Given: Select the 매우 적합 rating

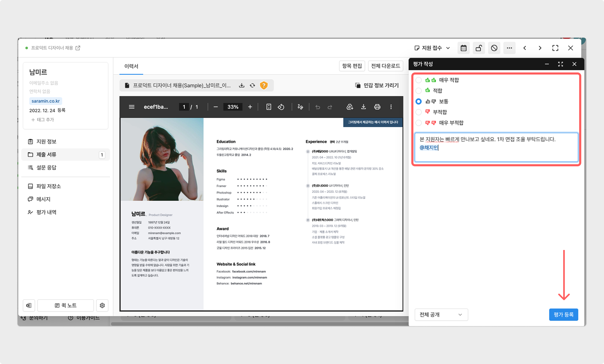Looking at the screenshot, I should (x=419, y=80).
